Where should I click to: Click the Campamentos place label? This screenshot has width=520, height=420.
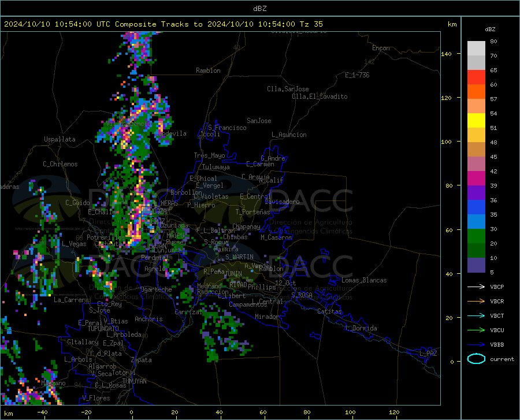pos(248,304)
